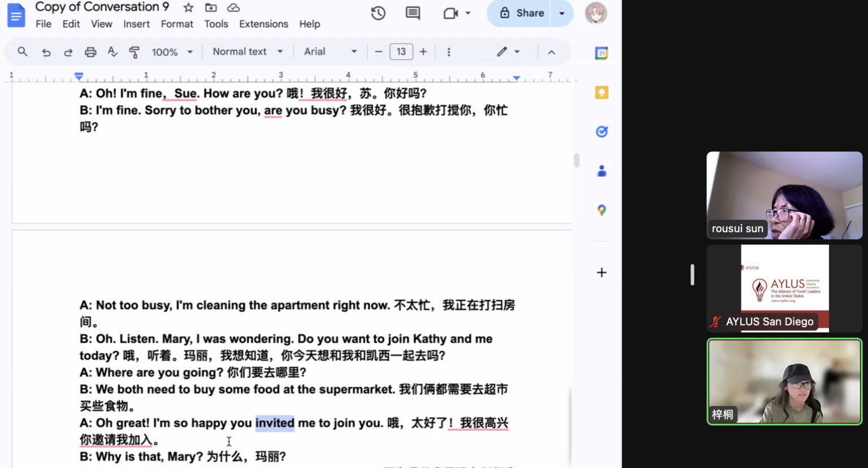Decrease the font size

[x=379, y=51]
